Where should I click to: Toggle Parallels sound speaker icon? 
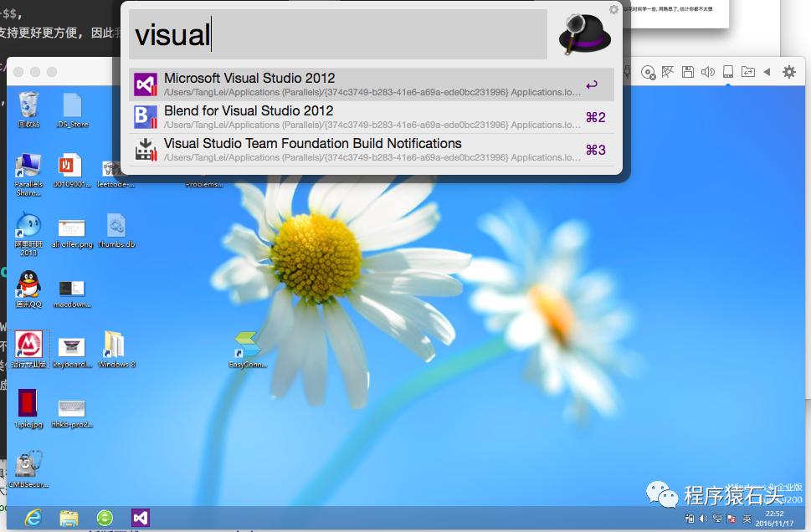[x=708, y=72]
